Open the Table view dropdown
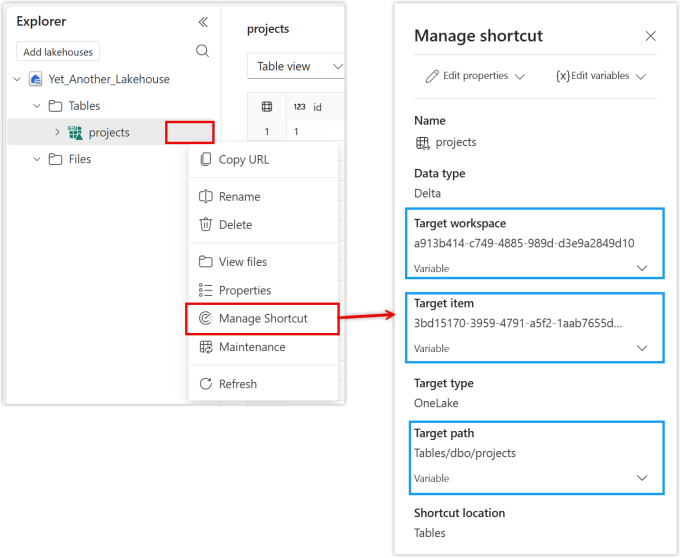The image size is (680, 558). (x=296, y=66)
